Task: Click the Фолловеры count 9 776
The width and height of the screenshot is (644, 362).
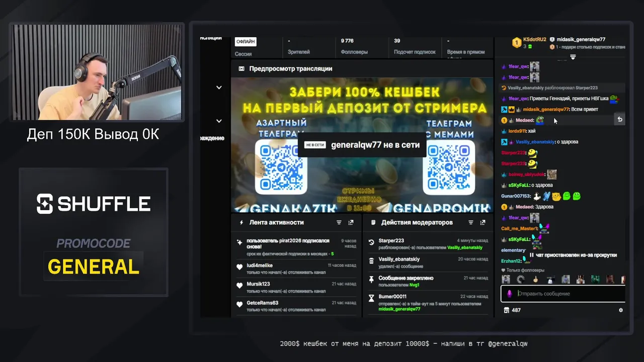Action: [347, 41]
